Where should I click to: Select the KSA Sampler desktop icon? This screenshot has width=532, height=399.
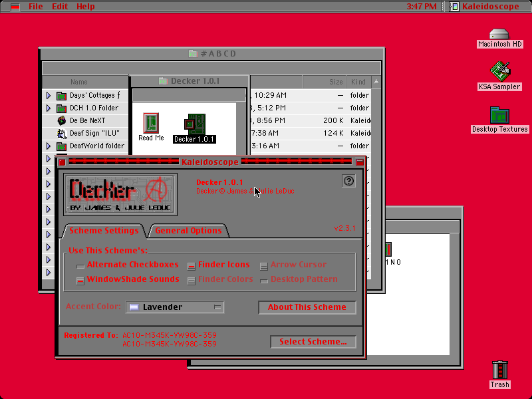tap(500, 71)
